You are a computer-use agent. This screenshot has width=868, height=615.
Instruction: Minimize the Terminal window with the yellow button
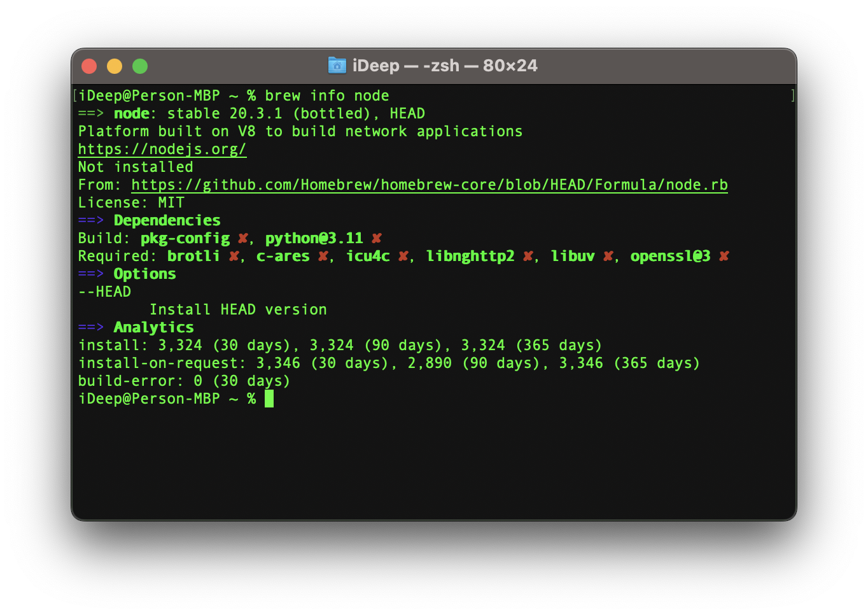tap(115, 66)
